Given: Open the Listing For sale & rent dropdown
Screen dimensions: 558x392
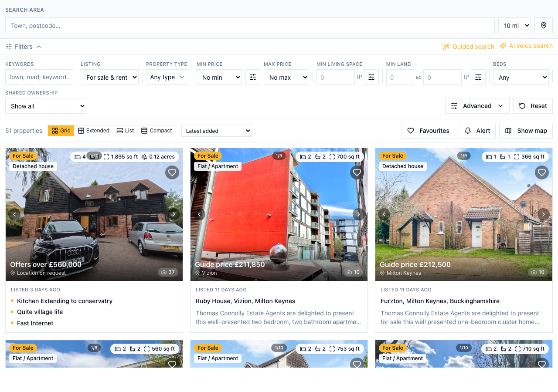Looking at the screenshot, I should (109, 77).
